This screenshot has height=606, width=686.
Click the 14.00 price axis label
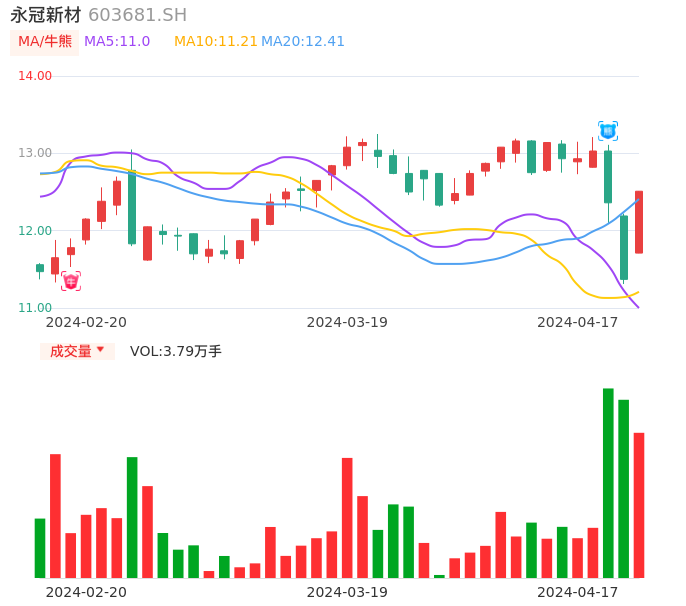(35, 76)
